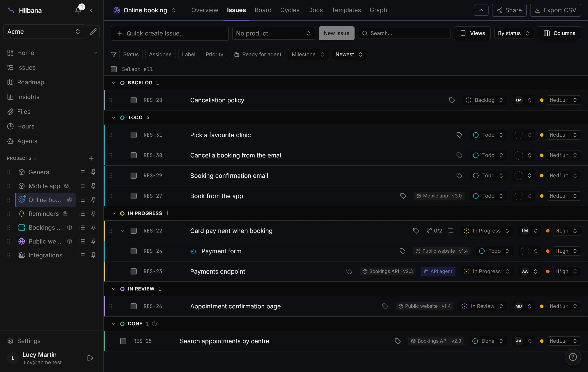Collapse the TODO group

113,117
